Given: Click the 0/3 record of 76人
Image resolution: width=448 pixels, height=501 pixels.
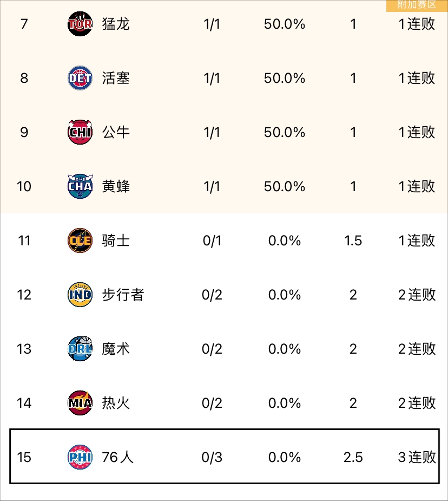Looking at the screenshot, I should 212,457.
